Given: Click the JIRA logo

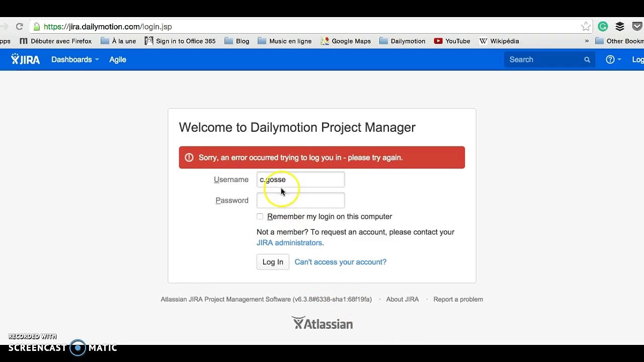Looking at the screenshot, I should (25, 59).
